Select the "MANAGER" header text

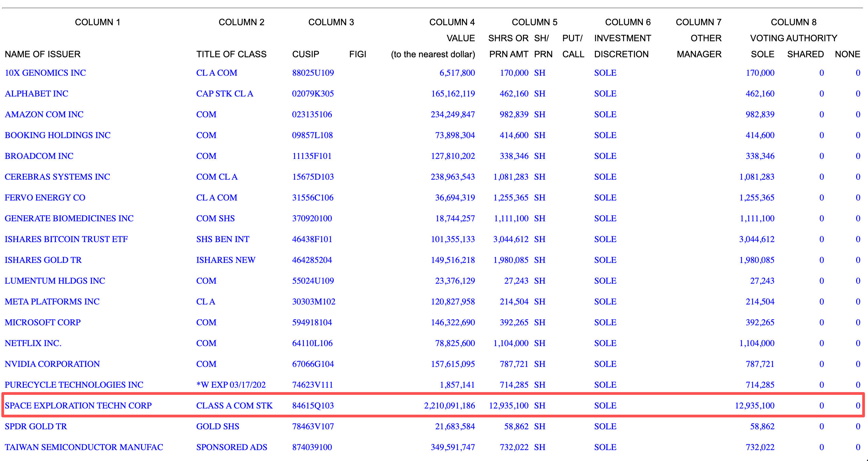point(699,54)
